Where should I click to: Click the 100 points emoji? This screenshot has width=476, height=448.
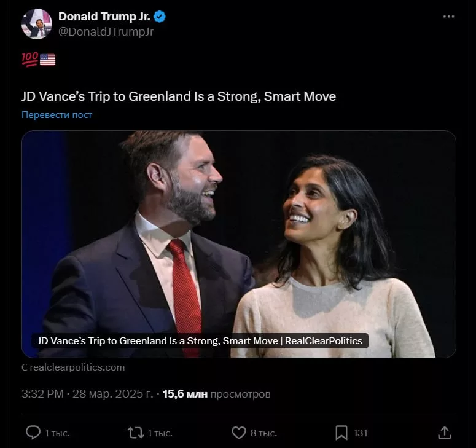click(x=29, y=59)
